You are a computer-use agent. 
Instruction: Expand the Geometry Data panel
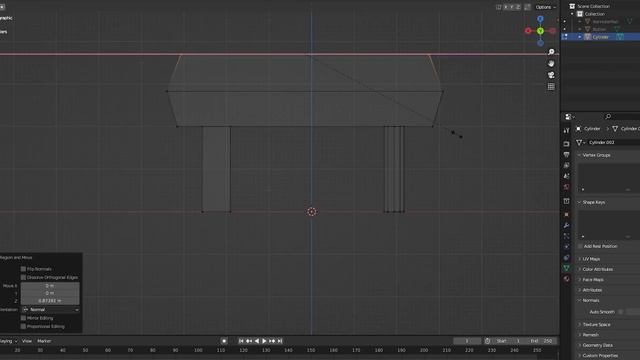[x=579, y=345]
